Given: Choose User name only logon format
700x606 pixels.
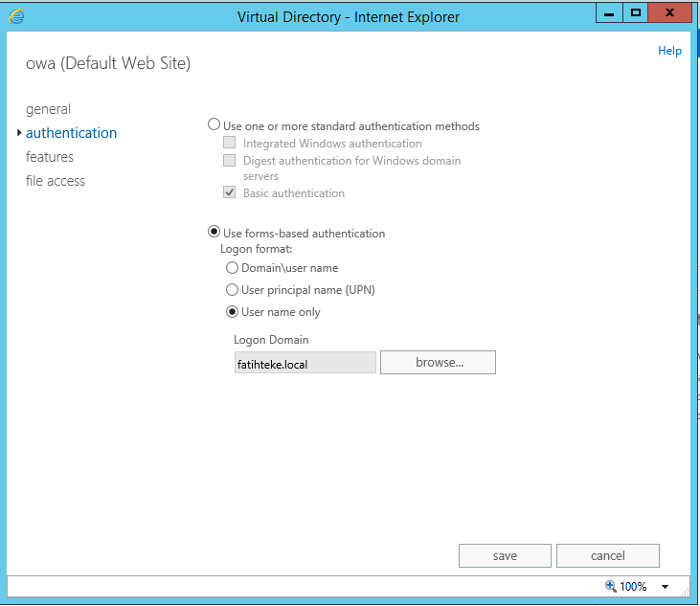Looking at the screenshot, I should [x=232, y=311].
